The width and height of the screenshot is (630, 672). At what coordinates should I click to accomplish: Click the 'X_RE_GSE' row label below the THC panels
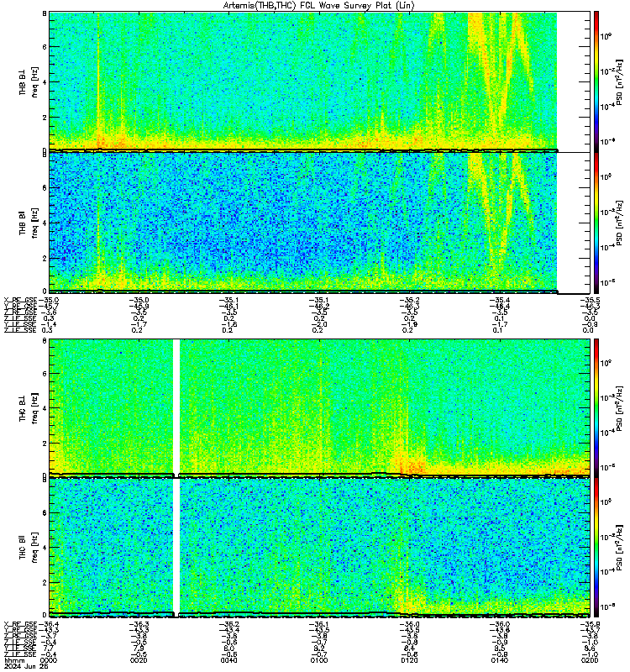20,624
